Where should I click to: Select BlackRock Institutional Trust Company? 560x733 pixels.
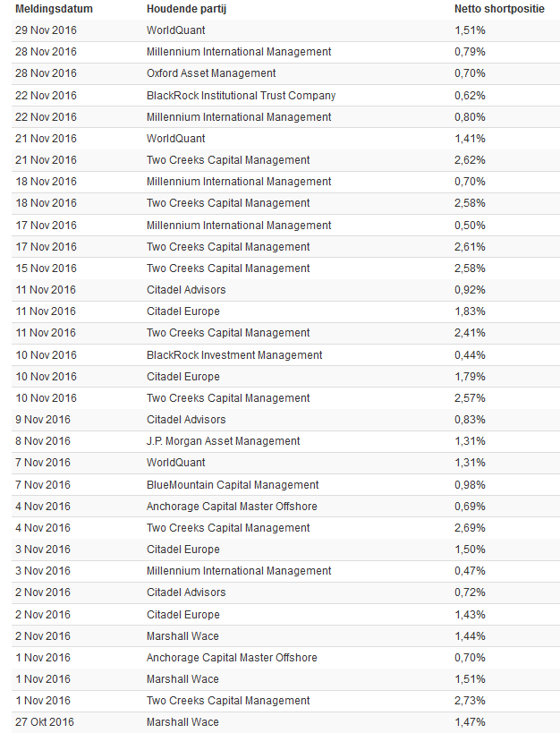pos(241,96)
